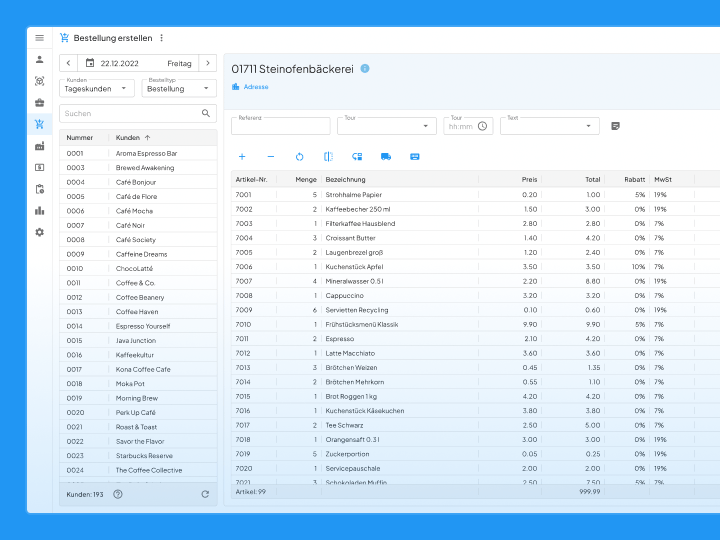The image size is (720, 540).
Task: Refresh the customer list
Action: pos(205,495)
